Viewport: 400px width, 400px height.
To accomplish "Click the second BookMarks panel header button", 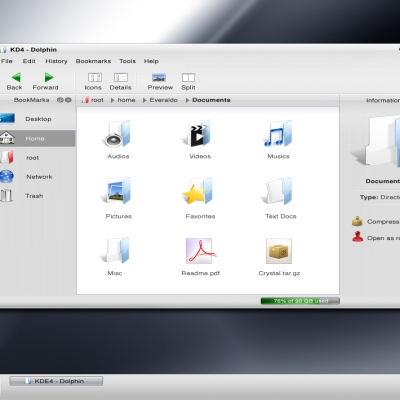I will point(68,100).
